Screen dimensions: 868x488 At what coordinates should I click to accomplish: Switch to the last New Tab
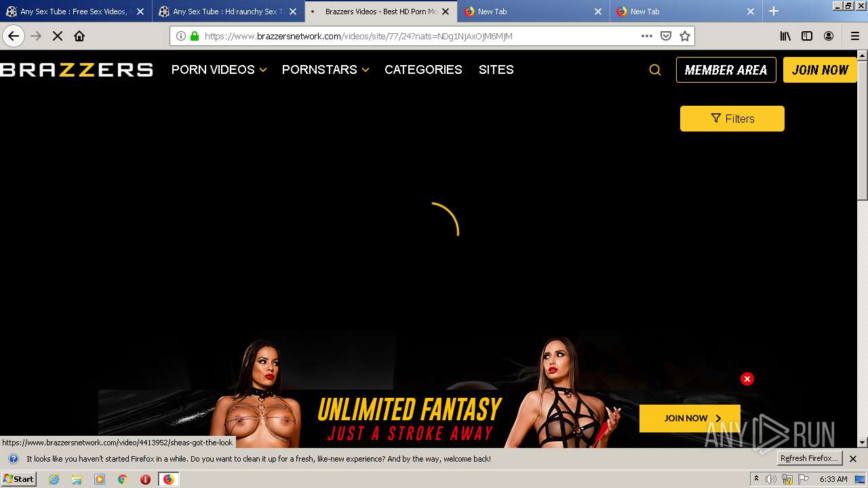686,12
